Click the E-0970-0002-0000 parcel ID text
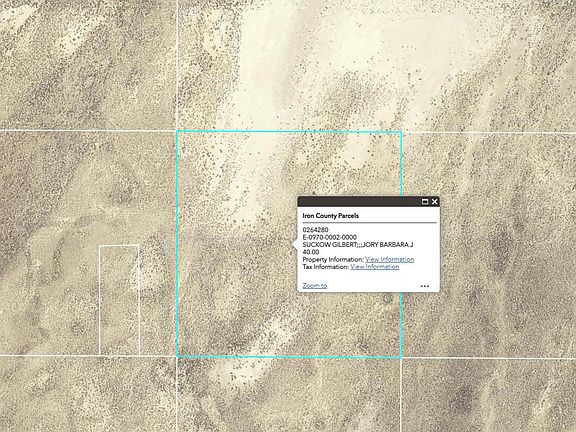The image size is (576, 432). click(x=329, y=237)
